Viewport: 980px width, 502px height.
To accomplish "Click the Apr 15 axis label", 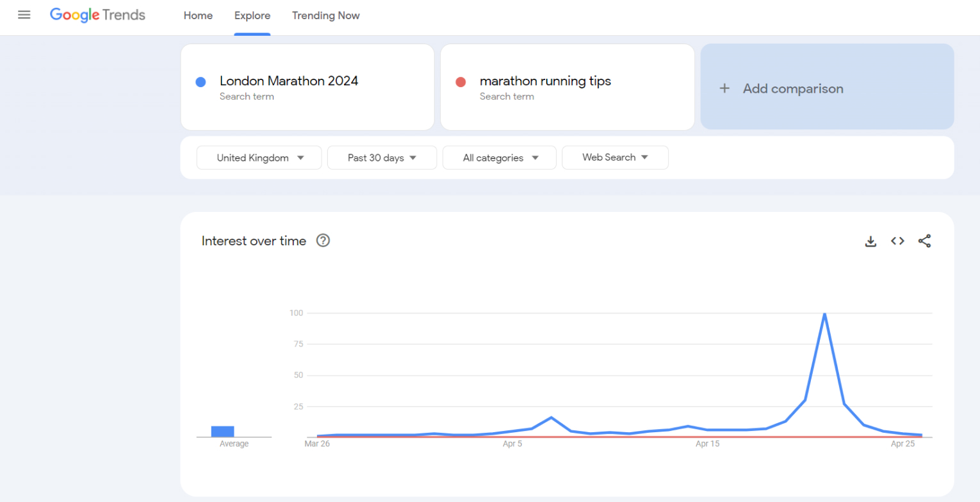I will (707, 444).
